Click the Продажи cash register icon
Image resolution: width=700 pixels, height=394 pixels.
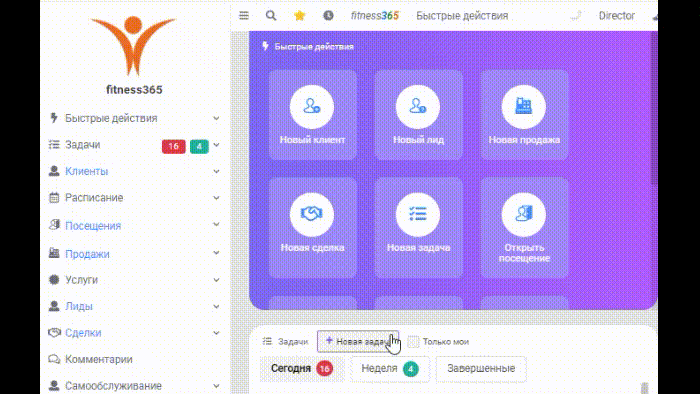click(54, 253)
